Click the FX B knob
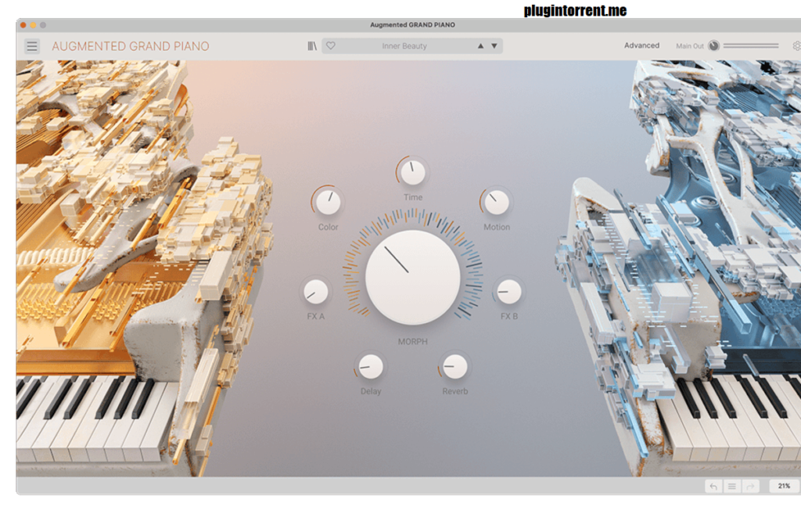Viewport: 801px width, 532px height. pos(508,292)
